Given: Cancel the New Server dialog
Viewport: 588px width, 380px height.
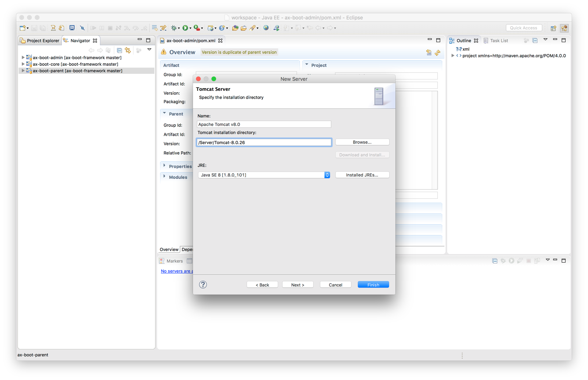Looking at the screenshot, I should pyautogui.click(x=336, y=285).
